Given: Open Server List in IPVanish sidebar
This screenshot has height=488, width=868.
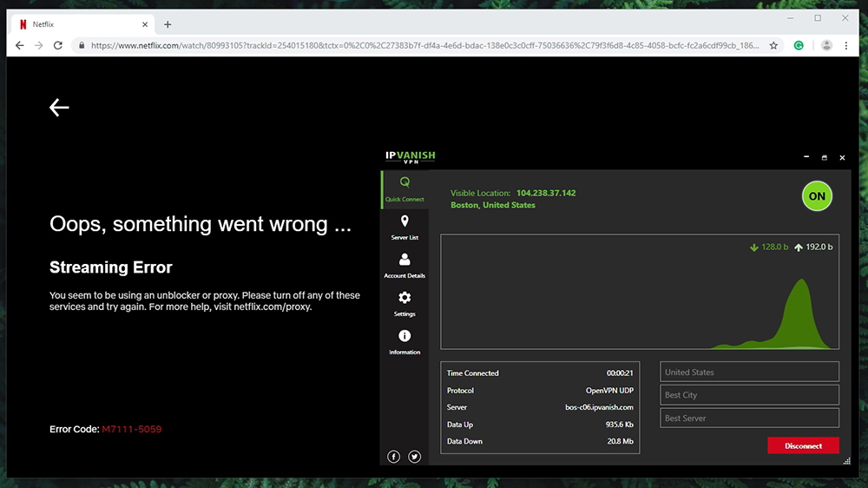Looking at the screenshot, I should pos(404,228).
